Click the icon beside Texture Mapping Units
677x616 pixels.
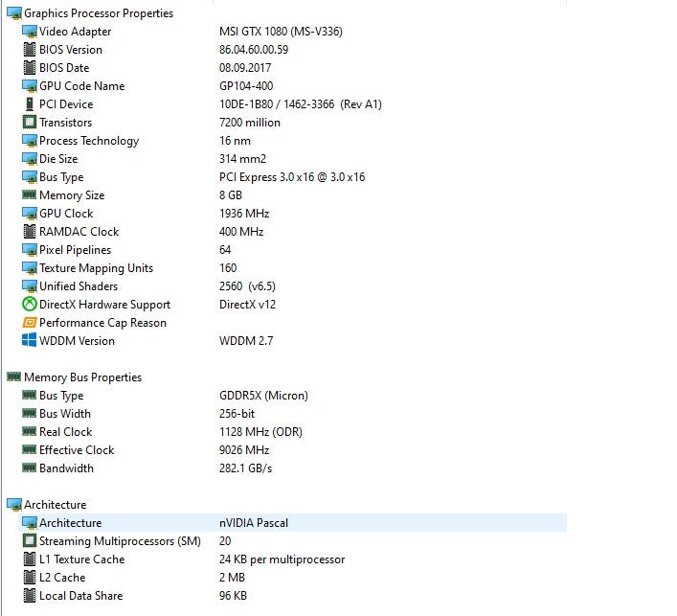coord(30,268)
